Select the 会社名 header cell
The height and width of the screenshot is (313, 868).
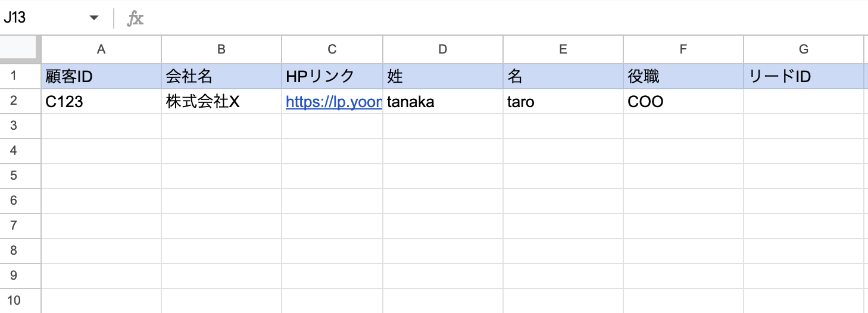[221, 76]
